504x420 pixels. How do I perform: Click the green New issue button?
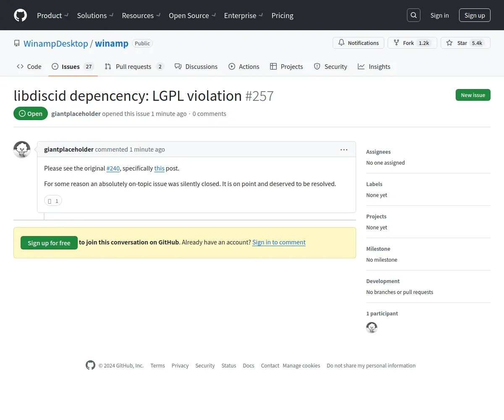(473, 95)
